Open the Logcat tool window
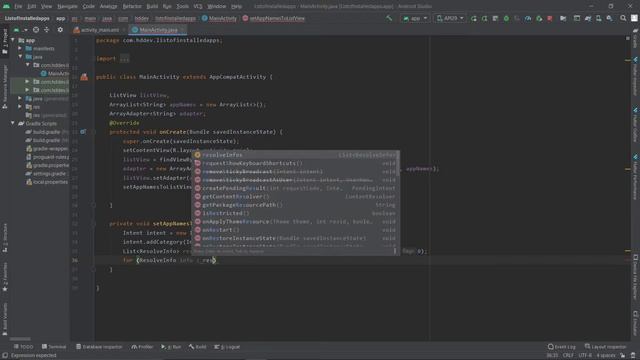 point(227,347)
